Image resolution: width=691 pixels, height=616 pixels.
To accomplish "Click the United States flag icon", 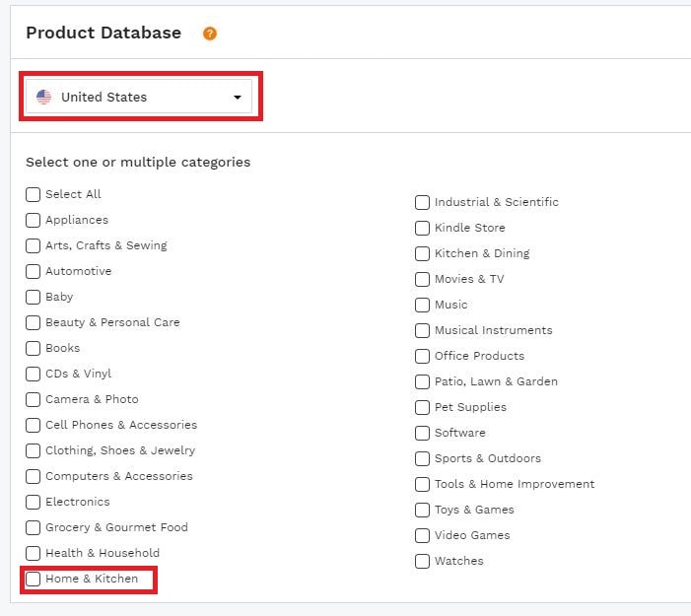I will [x=43, y=97].
